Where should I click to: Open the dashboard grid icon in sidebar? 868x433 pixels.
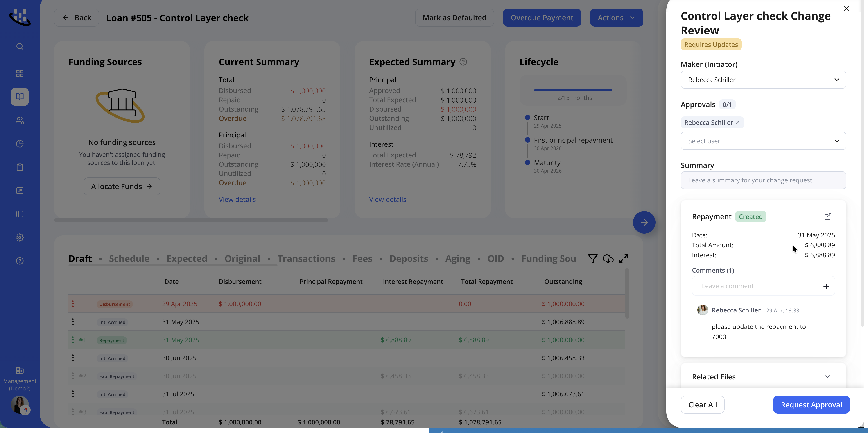pos(20,73)
